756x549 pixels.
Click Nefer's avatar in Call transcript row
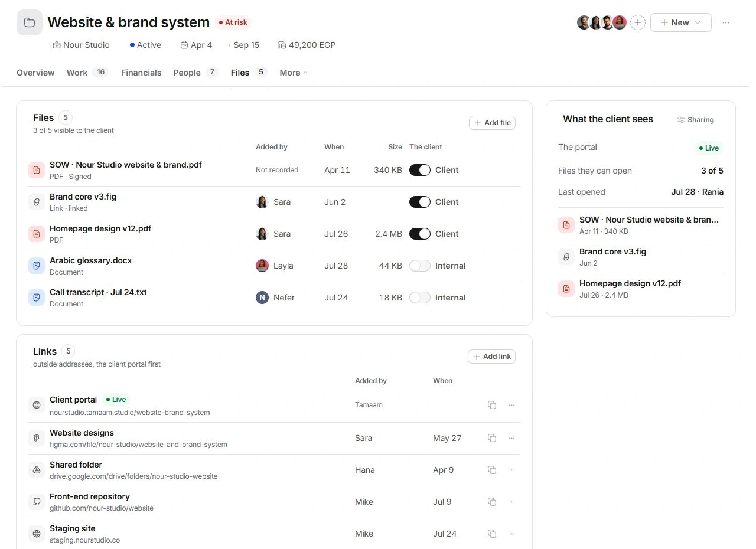(x=262, y=298)
